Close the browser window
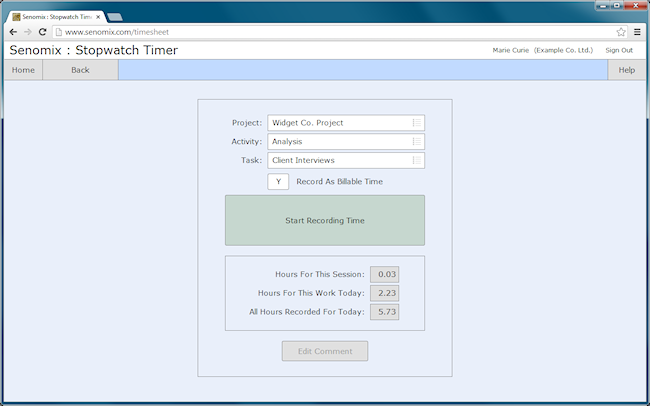This screenshot has height=406, width=650. point(635,5)
